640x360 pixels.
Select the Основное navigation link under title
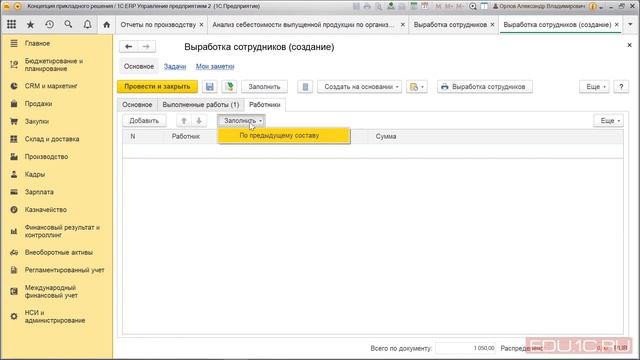[139, 66]
